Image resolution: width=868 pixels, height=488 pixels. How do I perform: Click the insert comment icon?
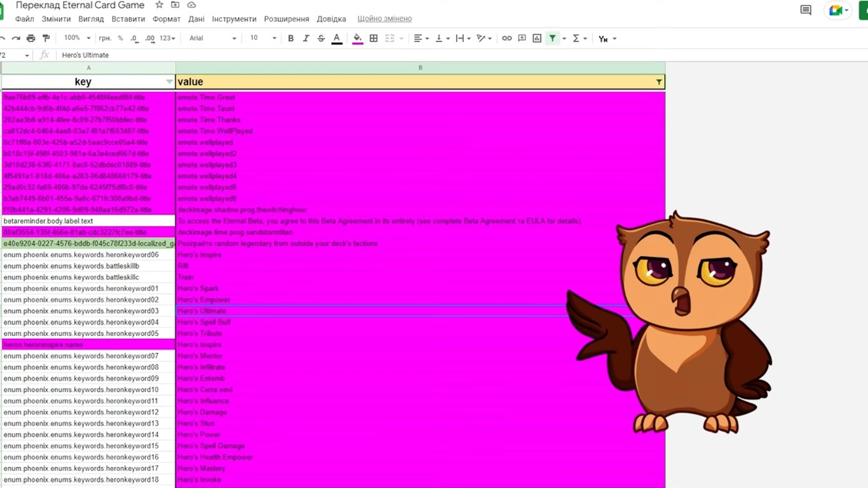522,38
